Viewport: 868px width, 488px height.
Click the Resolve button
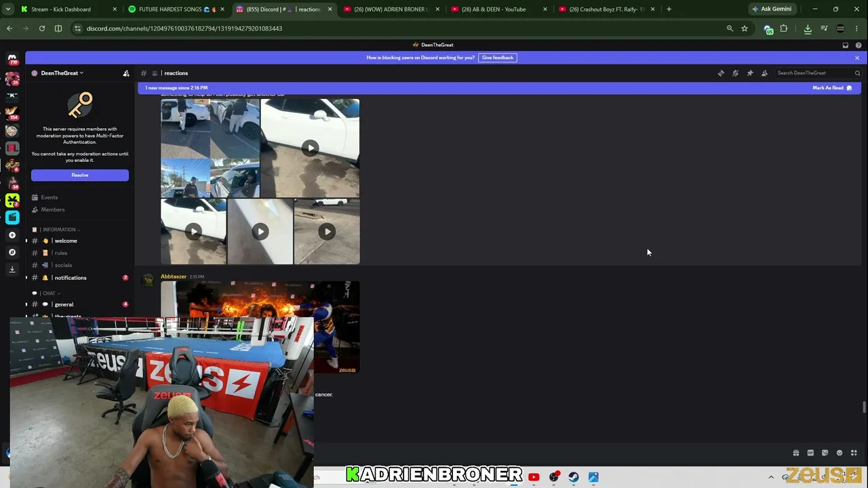(x=80, y=175)
